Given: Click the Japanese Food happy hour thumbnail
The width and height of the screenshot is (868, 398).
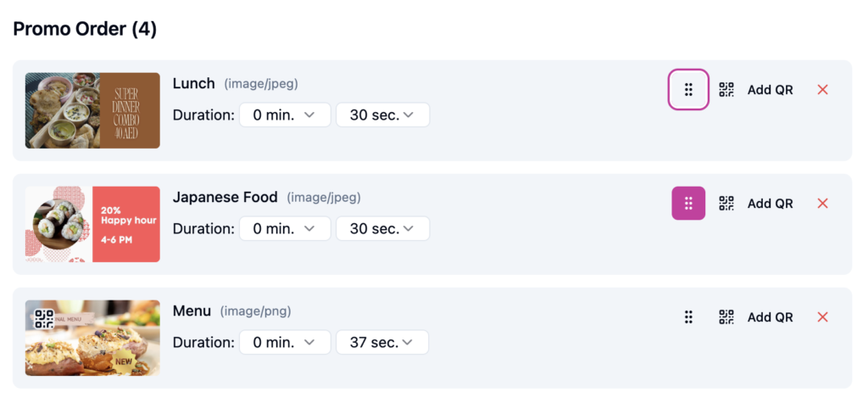Looking at the screenshot, I should point(92,224).
